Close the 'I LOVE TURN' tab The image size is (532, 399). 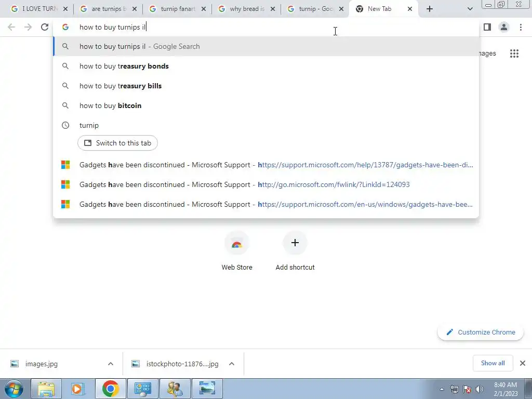65,9
